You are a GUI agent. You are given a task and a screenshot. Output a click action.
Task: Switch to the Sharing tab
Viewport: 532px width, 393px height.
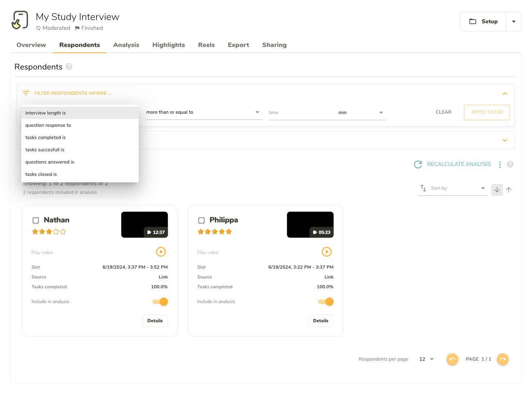click(x=274, y=45)
